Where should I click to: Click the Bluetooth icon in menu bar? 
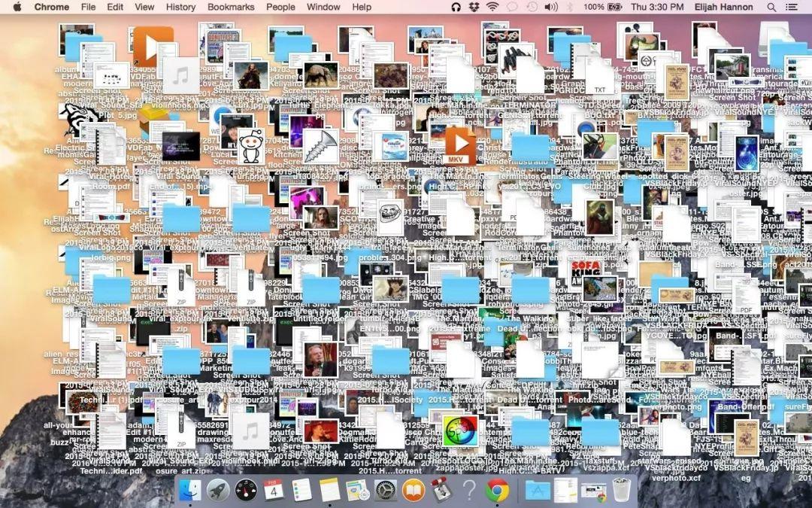(x=570, y=7)
